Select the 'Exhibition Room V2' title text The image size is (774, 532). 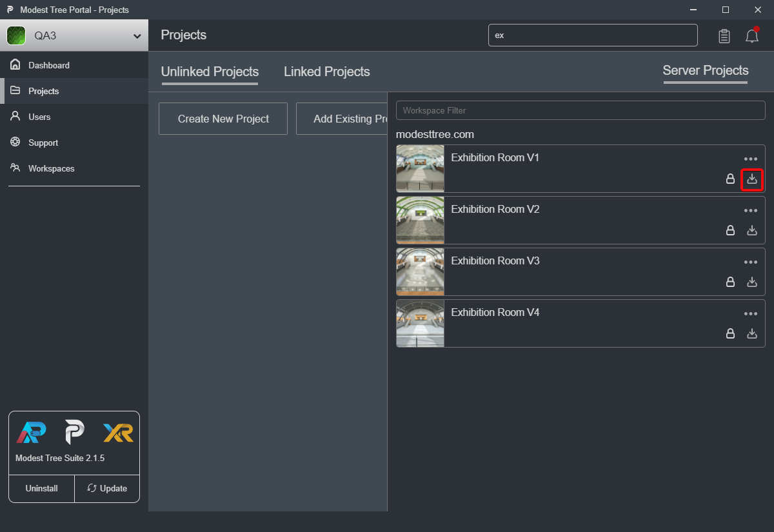[x=495, y=210]
